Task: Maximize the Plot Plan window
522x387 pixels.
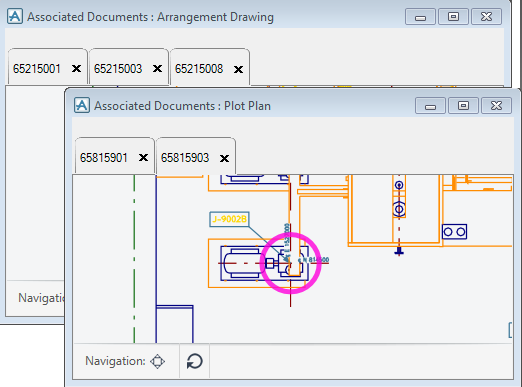Action: (463, 106)
